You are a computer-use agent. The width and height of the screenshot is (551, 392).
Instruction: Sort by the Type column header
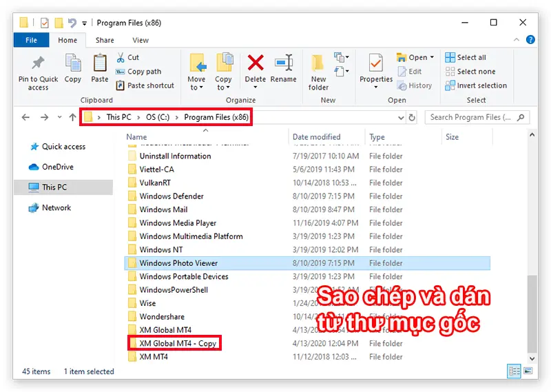(377, 137)
